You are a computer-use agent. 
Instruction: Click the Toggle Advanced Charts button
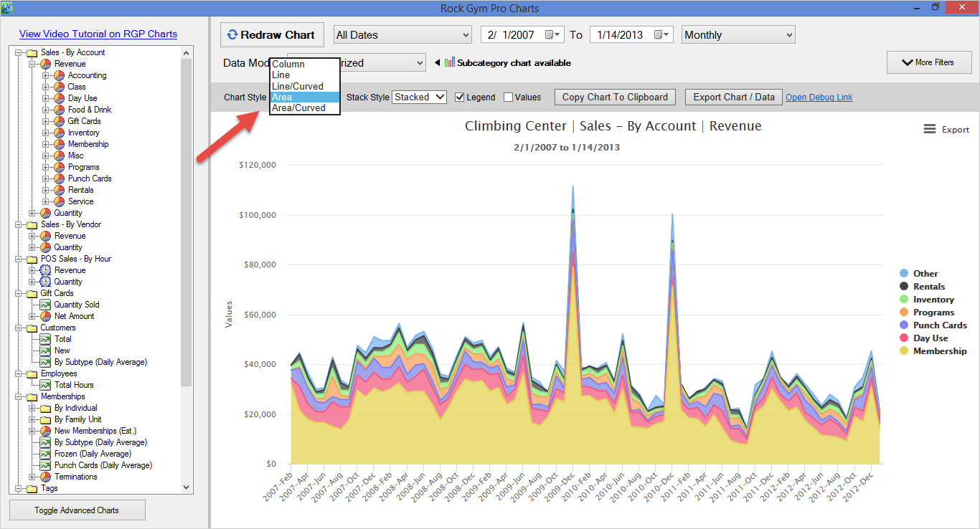(x=77, y=510)
